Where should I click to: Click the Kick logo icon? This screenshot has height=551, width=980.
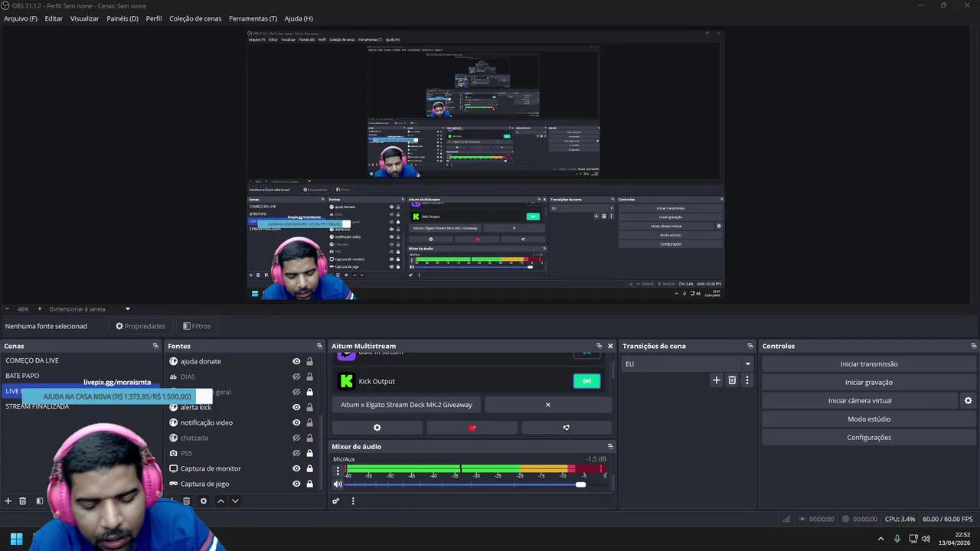(x=346, y=381)
